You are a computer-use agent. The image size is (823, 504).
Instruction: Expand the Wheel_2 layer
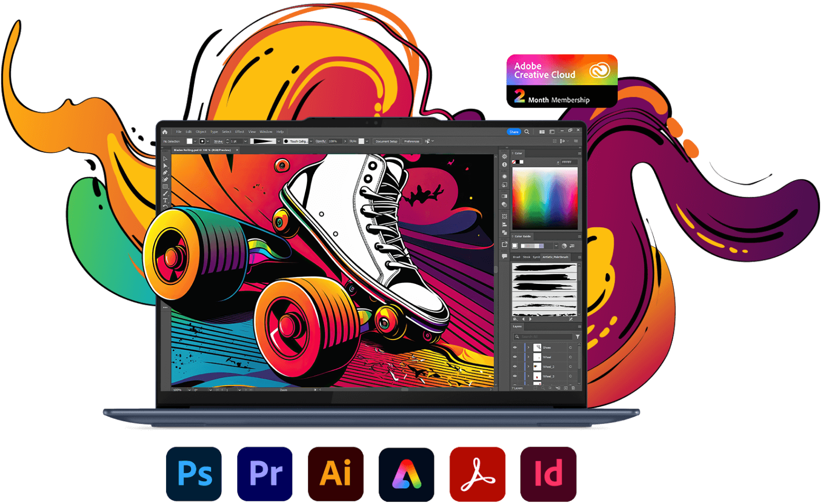pos(528,367)
